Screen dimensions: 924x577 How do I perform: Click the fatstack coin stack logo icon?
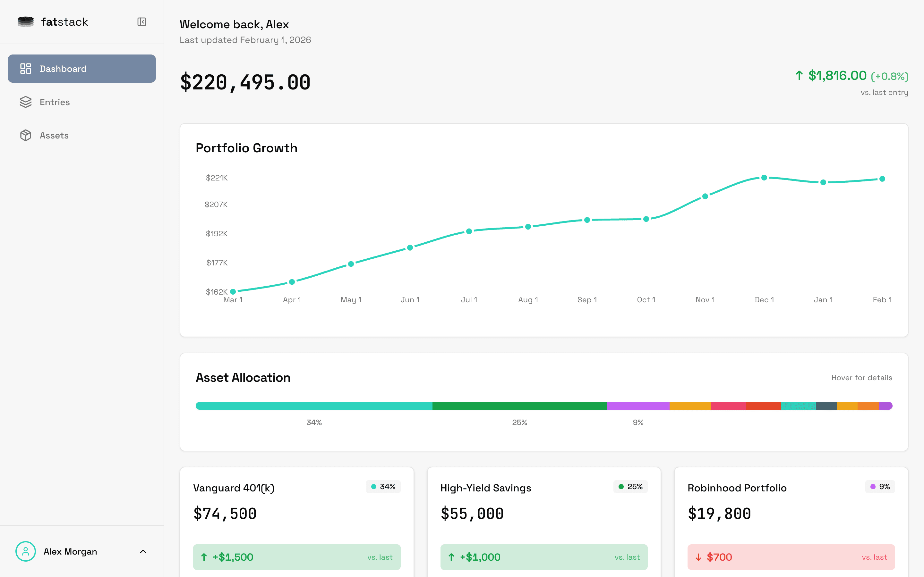tap(26, 22)
